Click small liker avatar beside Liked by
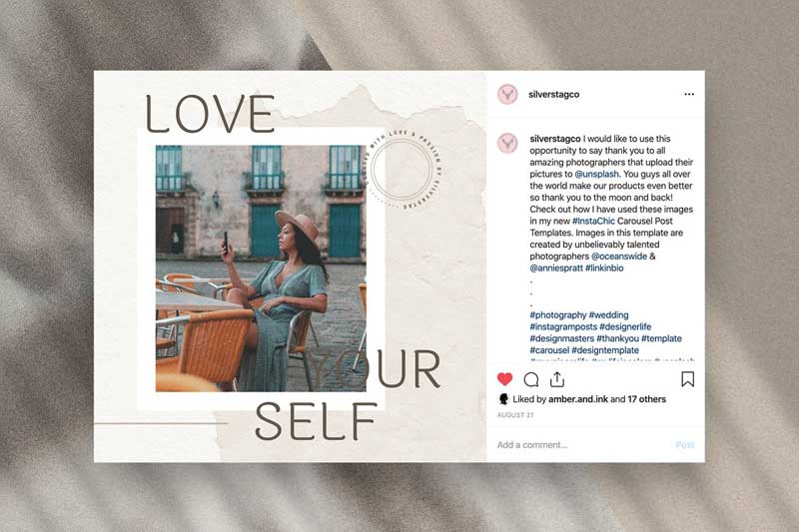Image resolution: width=799 pixels, height=532 pixels. point(503,399)
